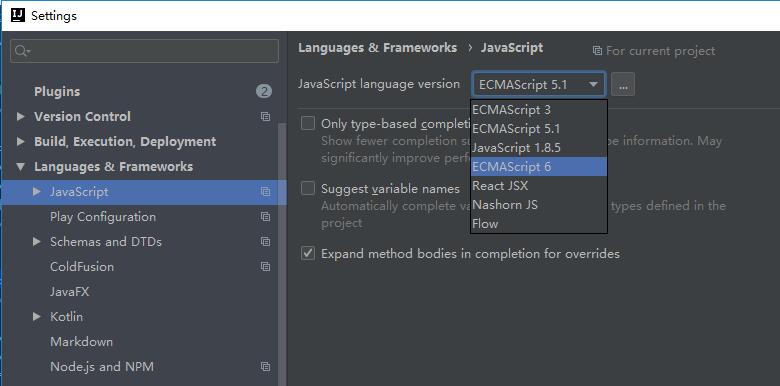Expand the JavaScript subtree arrow
This screenshot has height=386, width=780.
tap(36, 192)
